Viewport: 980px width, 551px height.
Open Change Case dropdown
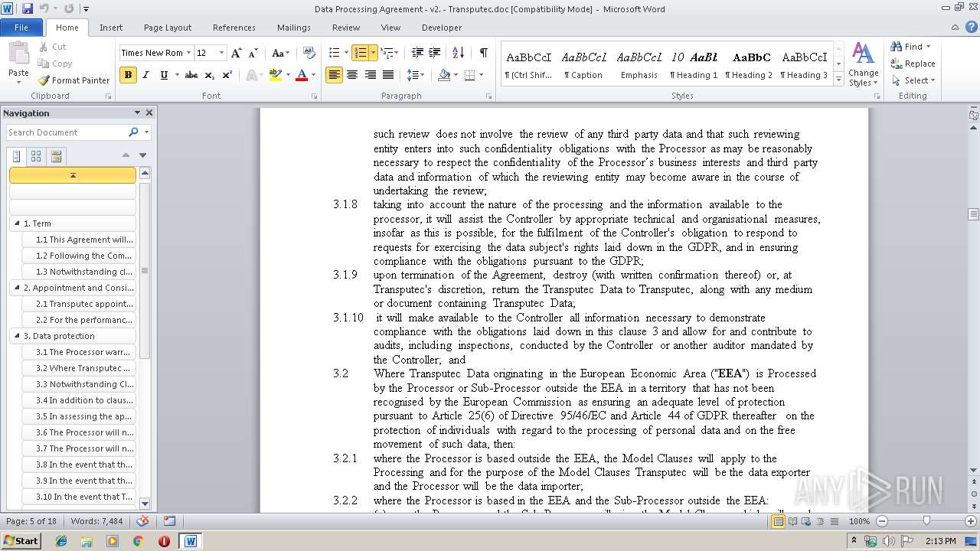coord(280,53)
